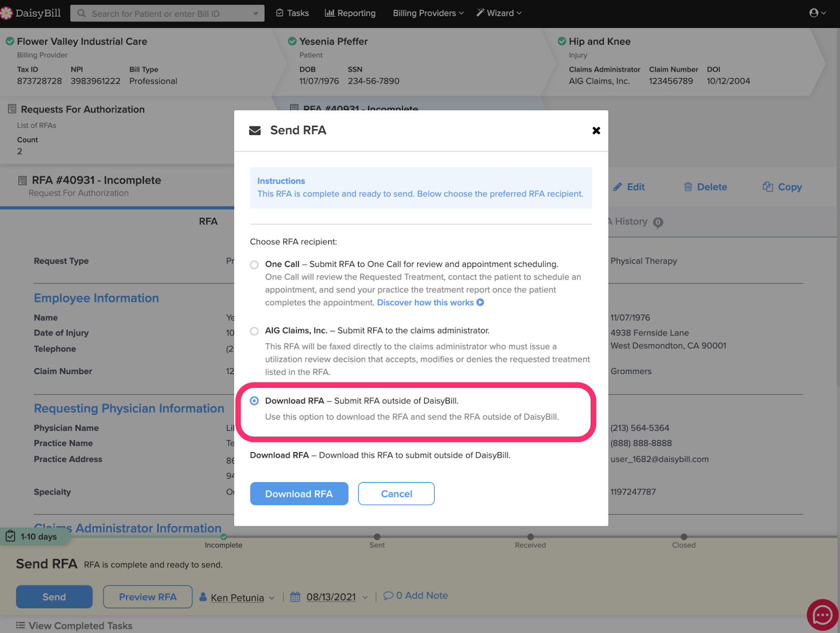
Task: Click the Flower Valley Industrial Care breadcrumb
Action: coord(82,41)
